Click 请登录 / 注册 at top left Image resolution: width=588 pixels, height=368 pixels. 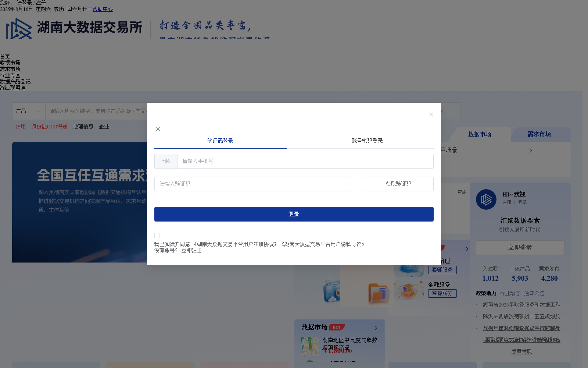point(32,3)
